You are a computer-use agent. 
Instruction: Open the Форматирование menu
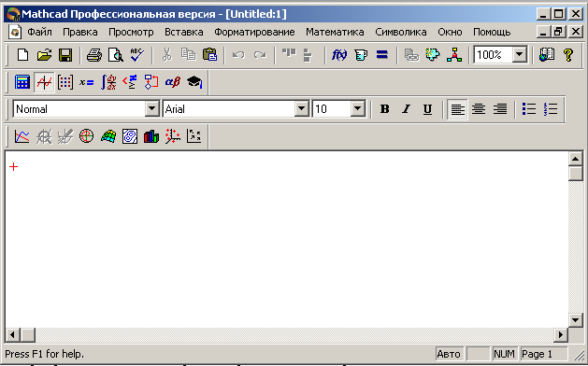[x=254, y=33]
